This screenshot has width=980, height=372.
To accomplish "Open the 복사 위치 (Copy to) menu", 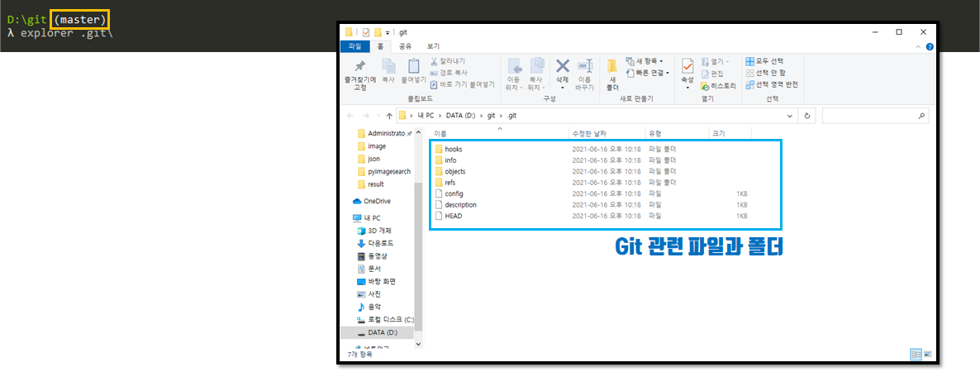I will [x=536, y=74].
